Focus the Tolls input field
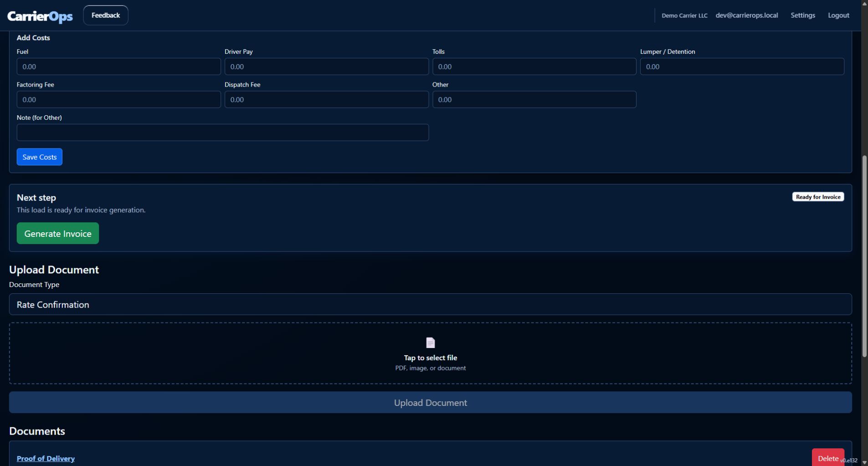 pyautogui.click(x=534, y=67)
